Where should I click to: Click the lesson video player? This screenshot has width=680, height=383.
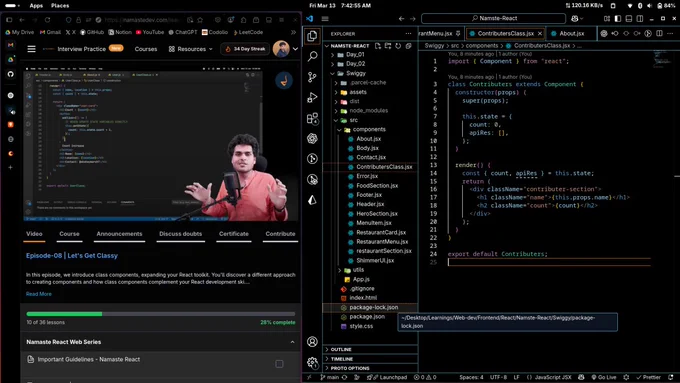tap(160, 144)
